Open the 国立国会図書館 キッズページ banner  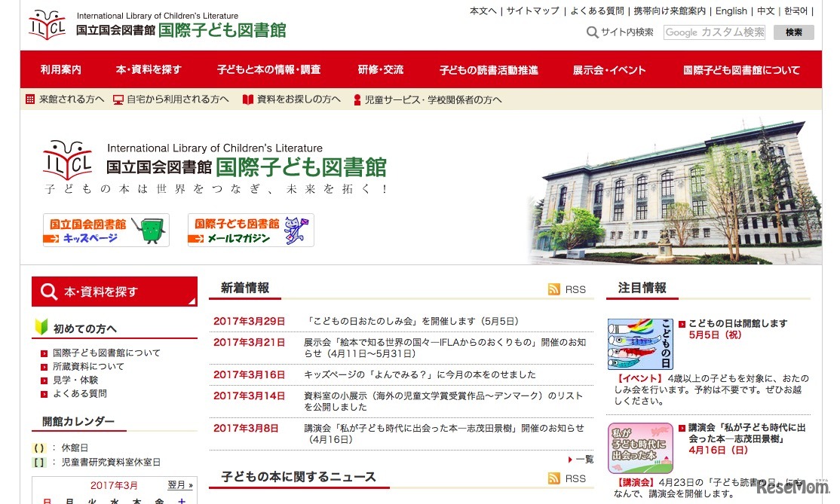[x=106, y=230]
